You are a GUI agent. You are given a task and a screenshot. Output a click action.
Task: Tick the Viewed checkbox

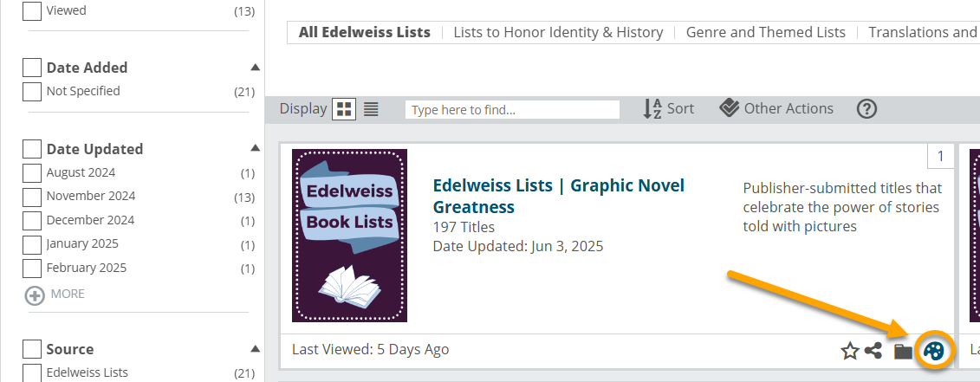click(32, 10)
